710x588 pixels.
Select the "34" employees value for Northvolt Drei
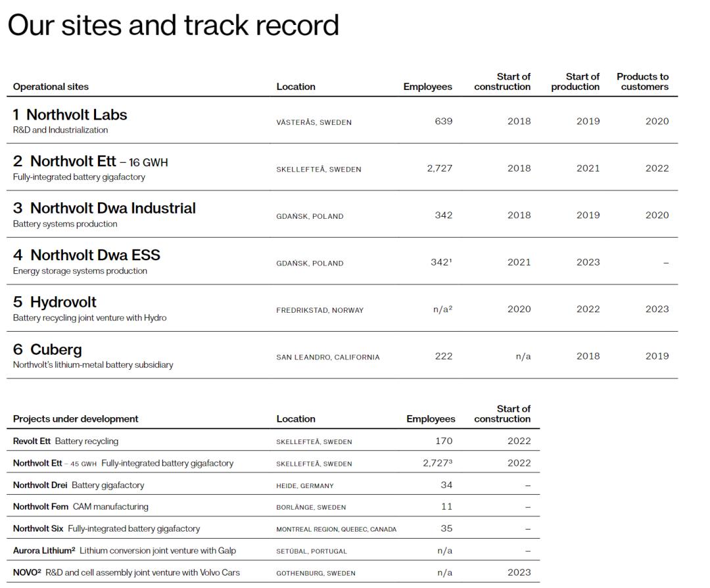click(x=446, y=485)
